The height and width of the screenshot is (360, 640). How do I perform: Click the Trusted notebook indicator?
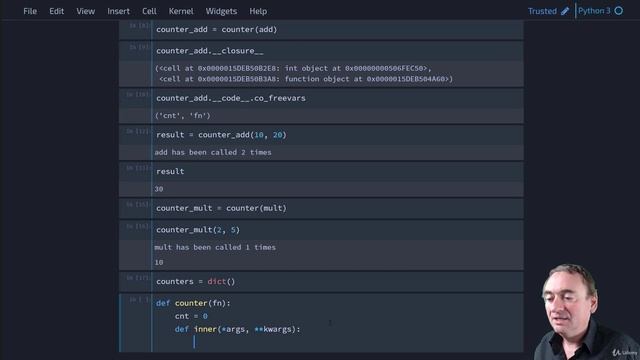[542, 11]
